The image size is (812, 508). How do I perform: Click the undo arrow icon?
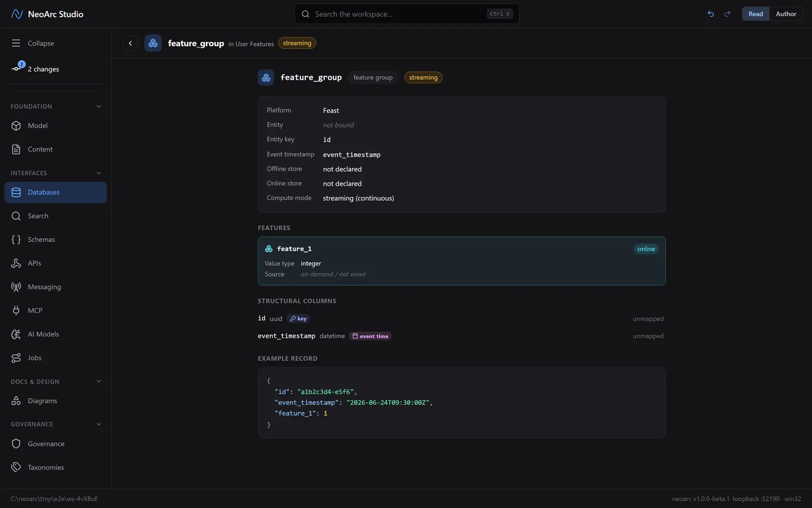tap(710, 14)
